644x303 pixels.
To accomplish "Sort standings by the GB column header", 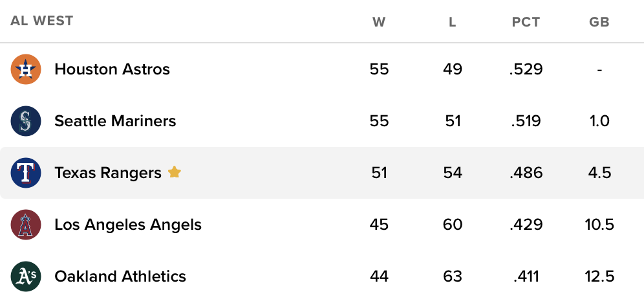I will tap(599, 22).
